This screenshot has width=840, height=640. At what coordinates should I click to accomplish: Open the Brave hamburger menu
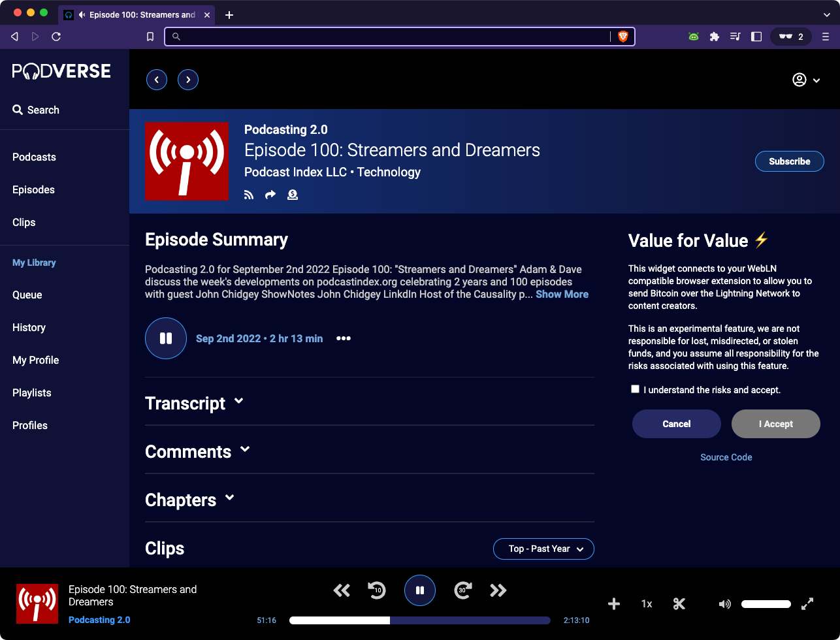point(826,37)
